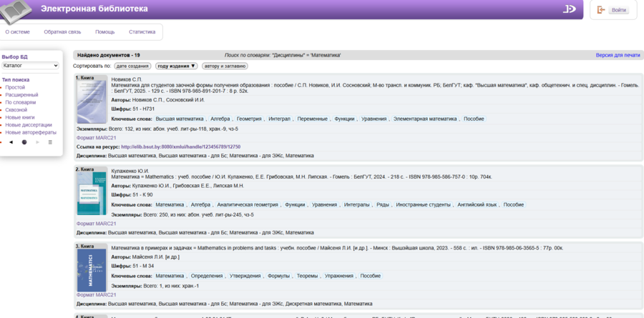Screen dimensions: 644x318
Task: Open cover thumbnail of Новиков С.П. book
Action: (92, 101)
